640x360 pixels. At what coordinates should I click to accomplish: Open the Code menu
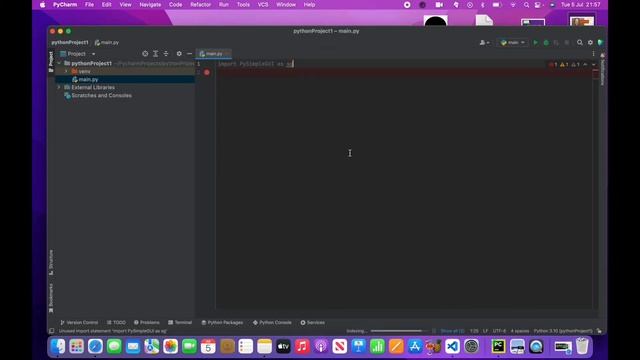pyautogui.click(x=176, y=5)
